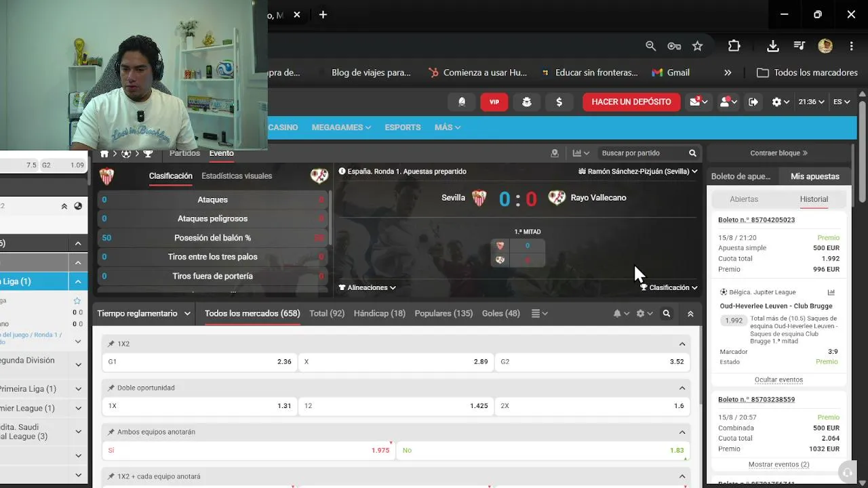
Task: Collapse the Ambos equipos anotarán section
Action: 682,432
